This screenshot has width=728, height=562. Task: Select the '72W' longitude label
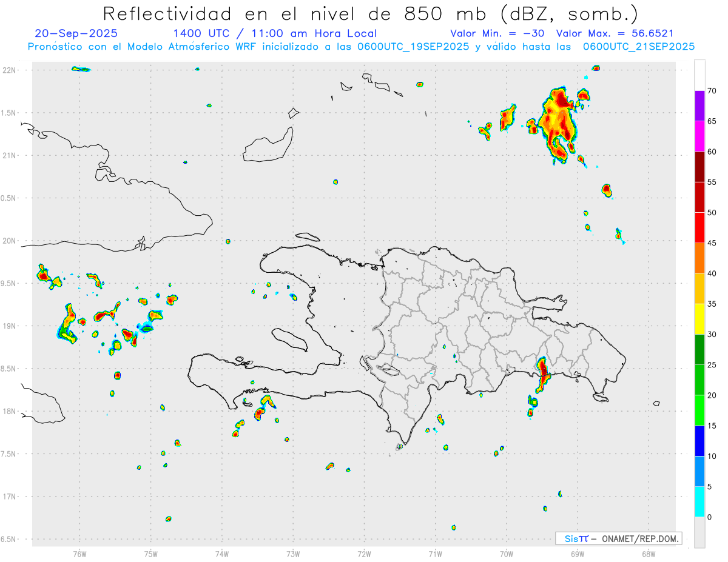coord(364,554)
